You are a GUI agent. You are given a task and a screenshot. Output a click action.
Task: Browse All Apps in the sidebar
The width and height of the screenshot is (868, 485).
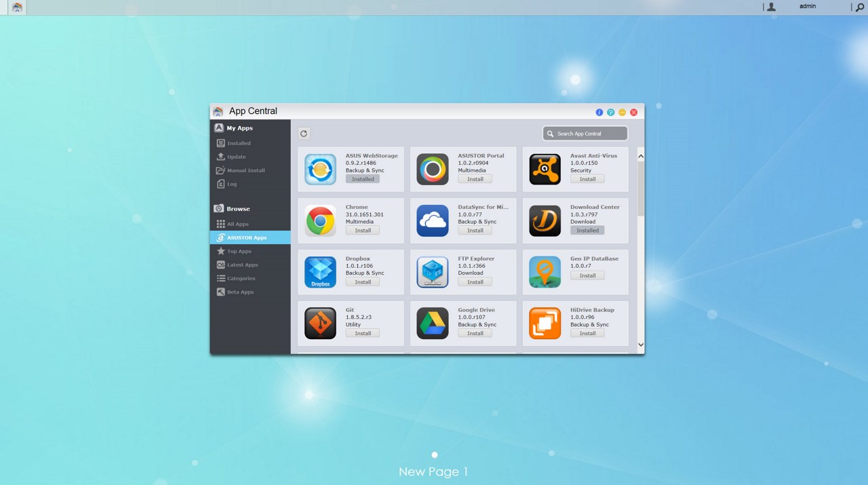pos(238,224)
